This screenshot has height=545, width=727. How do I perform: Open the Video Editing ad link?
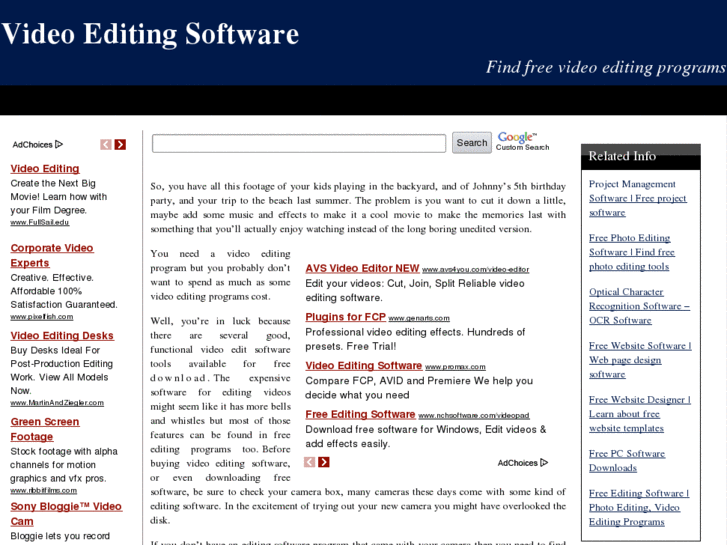pos(45,168)
